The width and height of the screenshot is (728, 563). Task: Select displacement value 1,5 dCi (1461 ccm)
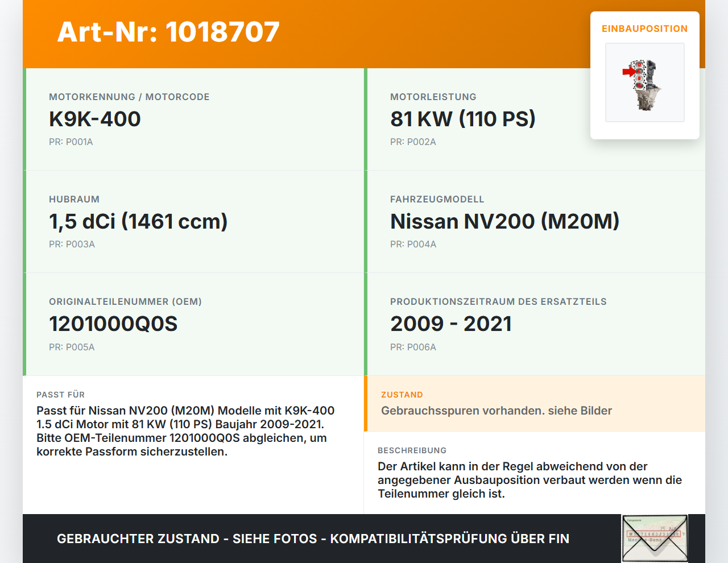[138, 221]
